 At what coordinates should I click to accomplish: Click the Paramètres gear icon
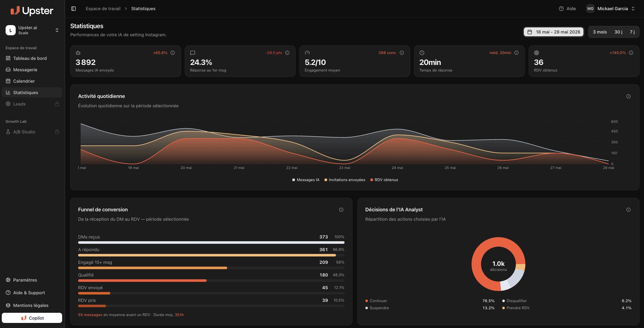8,280
